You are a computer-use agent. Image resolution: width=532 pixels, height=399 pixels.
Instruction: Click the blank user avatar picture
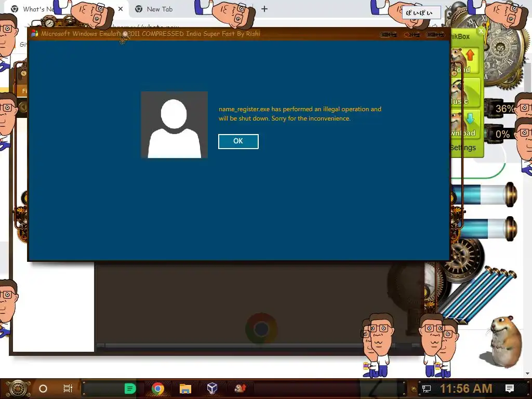click(x=174, y=125)
